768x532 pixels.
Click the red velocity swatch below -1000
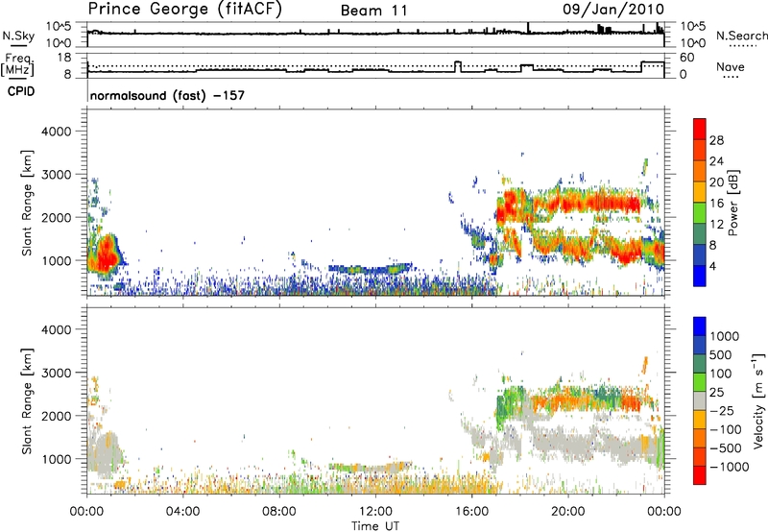click(x=700, y=475)
